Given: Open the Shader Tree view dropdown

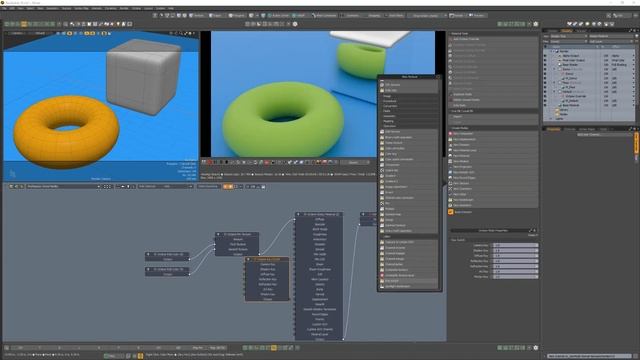Looking at the screenshot, I should click(569, 36).
